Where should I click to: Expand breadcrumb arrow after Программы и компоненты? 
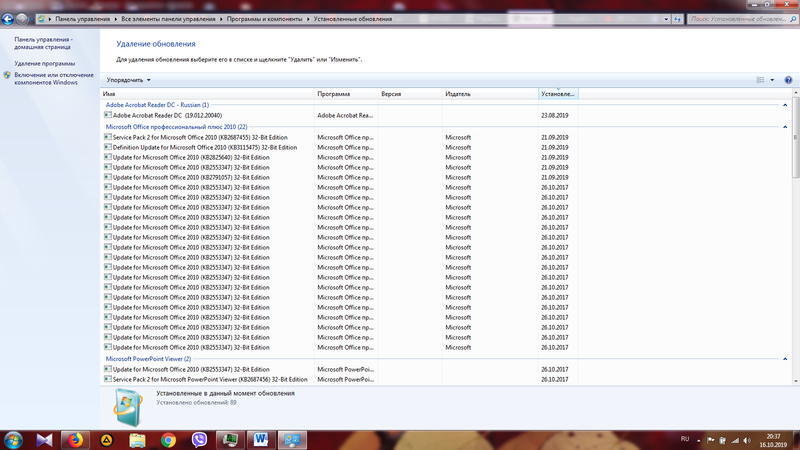308,19
